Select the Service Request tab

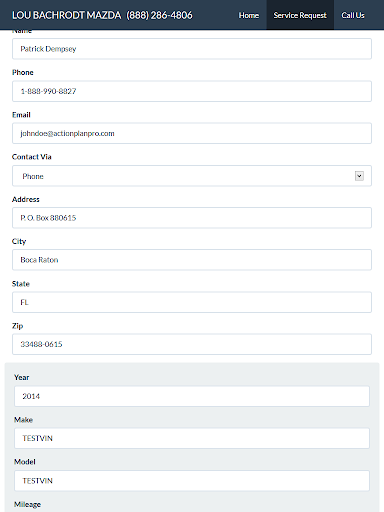pyautogui.click(x=300, y=15)
